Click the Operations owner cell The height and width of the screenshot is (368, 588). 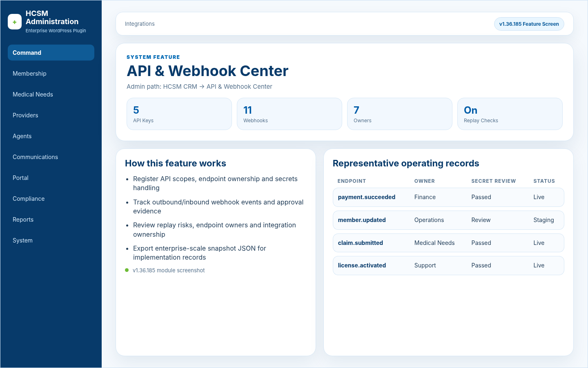[x=429, y=220]
